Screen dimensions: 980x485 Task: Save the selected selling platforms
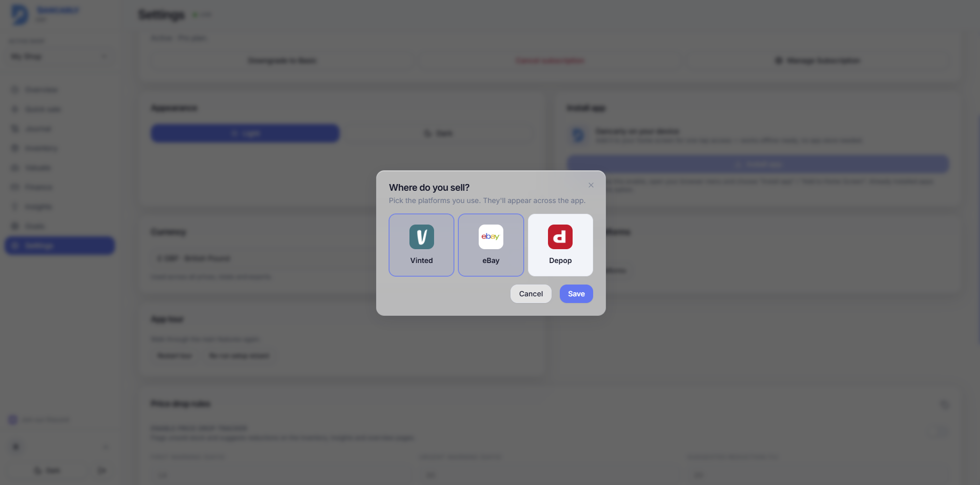[x=576, y=294]
